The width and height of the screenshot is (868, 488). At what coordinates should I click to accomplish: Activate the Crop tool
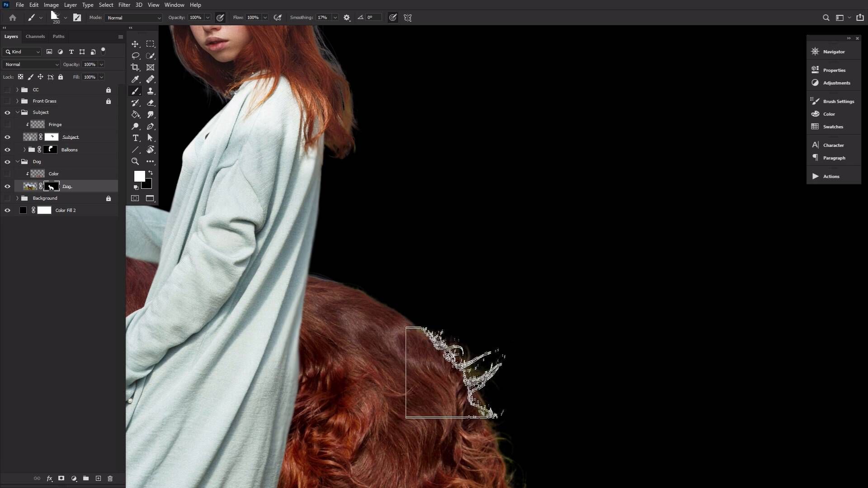(135, 67)
